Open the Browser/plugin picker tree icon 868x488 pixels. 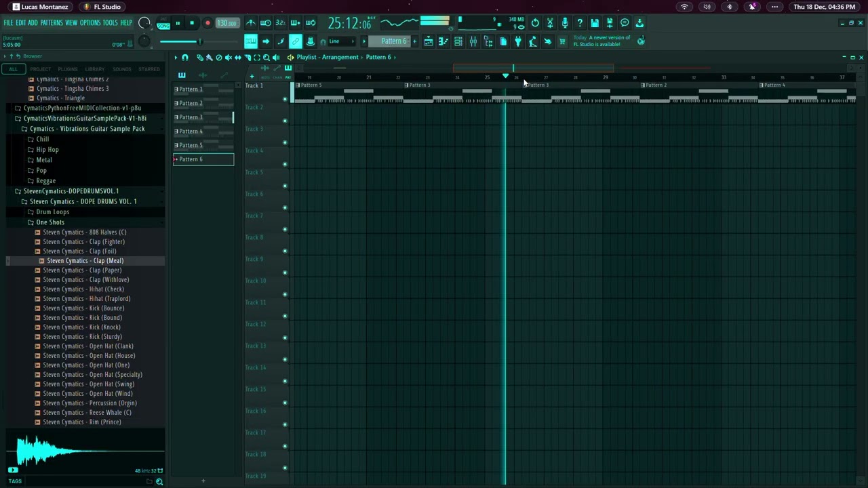pyautogui.click(x=488, y=42)
